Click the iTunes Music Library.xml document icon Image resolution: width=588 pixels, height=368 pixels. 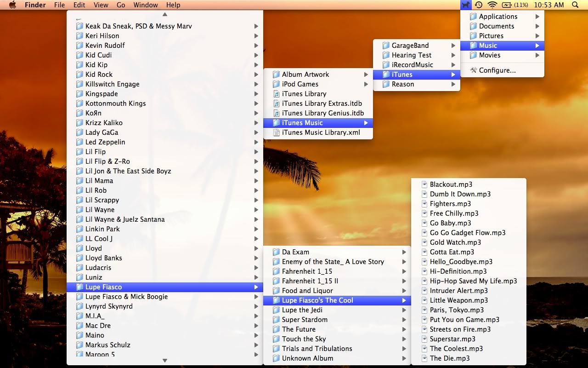coord(276,132)
